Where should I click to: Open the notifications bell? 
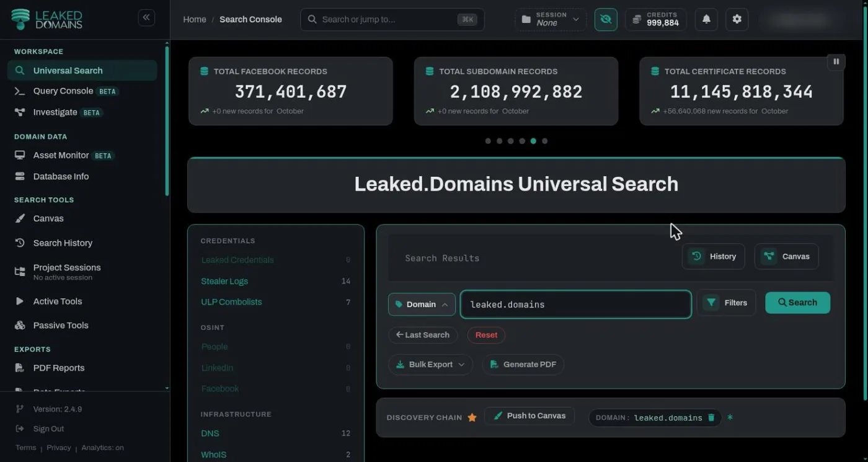pos(706,19)
